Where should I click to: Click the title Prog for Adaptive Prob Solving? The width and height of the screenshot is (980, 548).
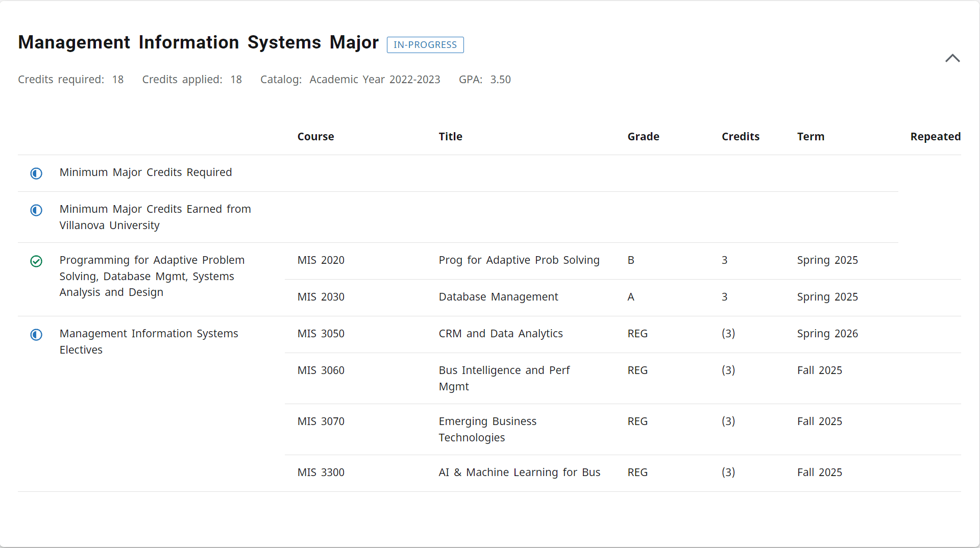(519, 260)
